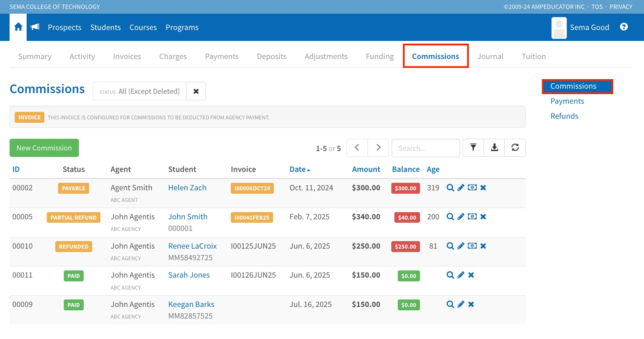View commission 00005 details

[450, 217]
